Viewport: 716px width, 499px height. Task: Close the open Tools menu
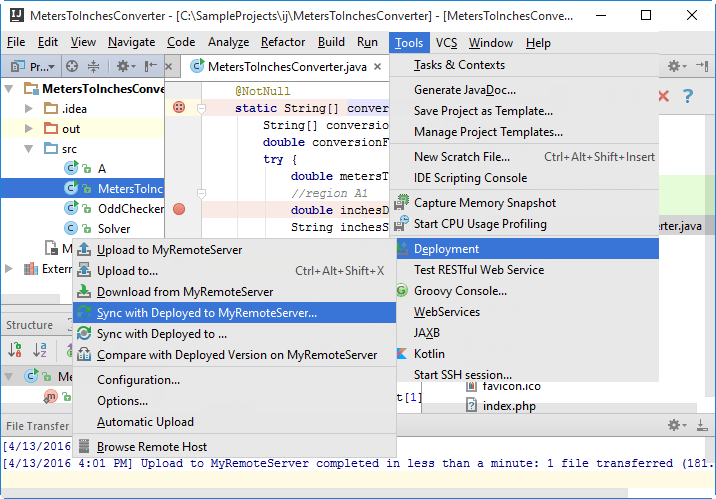(409, 43)
